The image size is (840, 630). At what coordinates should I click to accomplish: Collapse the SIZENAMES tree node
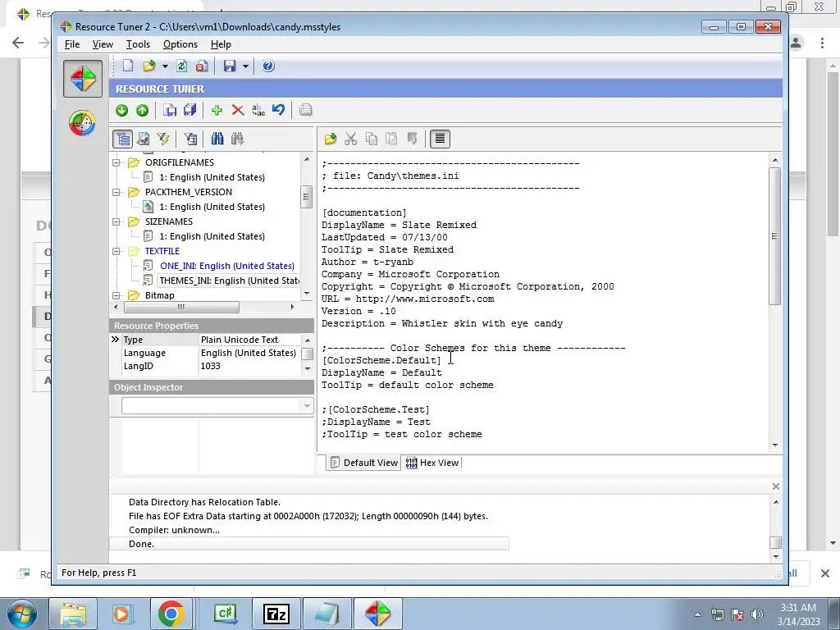(x=116, y=221)
